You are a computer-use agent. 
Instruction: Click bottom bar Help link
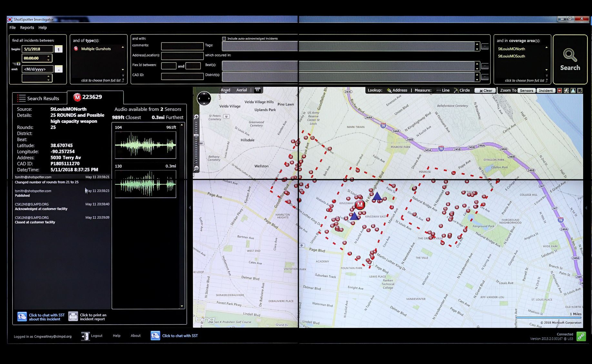pyautogui.click(x=116, y=336)
